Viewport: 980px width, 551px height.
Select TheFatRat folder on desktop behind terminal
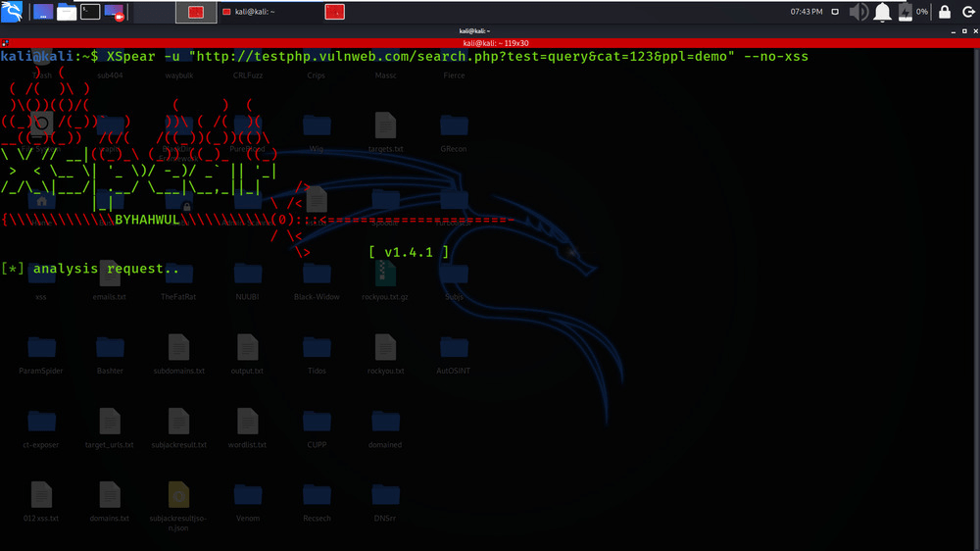[x=178, y=280]
